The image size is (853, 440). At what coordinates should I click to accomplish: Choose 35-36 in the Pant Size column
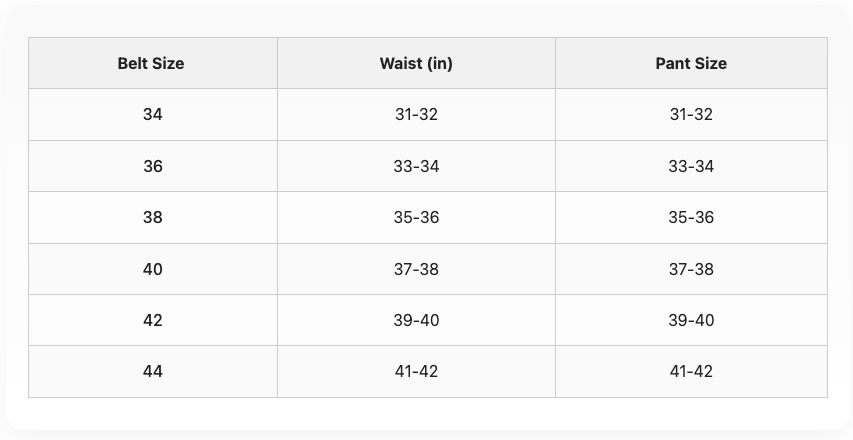click(691, 217)
